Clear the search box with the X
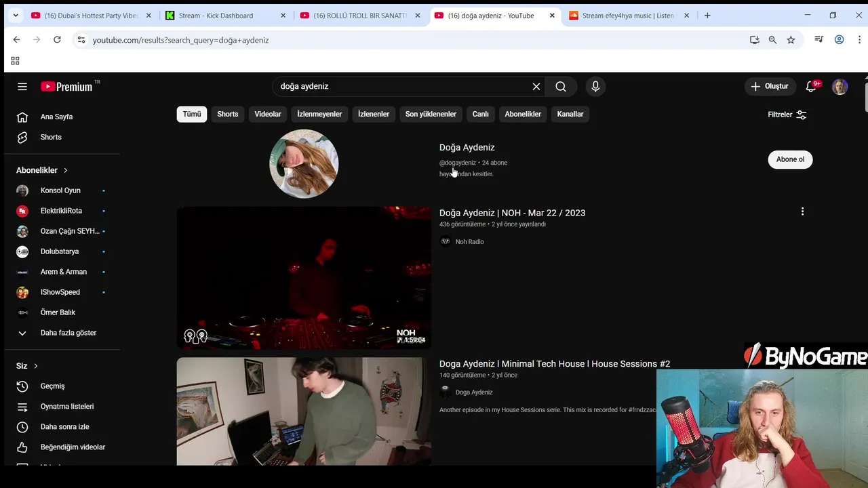 536,86
